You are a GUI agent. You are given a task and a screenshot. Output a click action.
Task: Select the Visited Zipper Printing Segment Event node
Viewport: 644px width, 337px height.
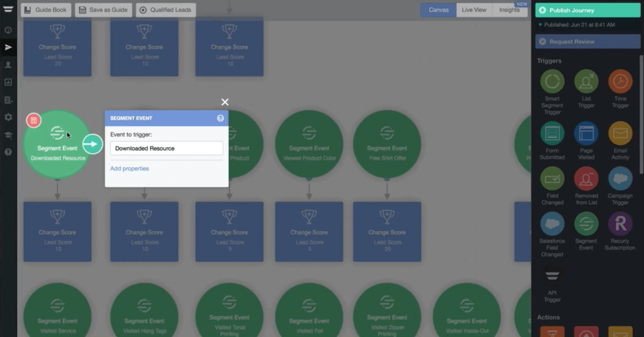tap(387, 310)
